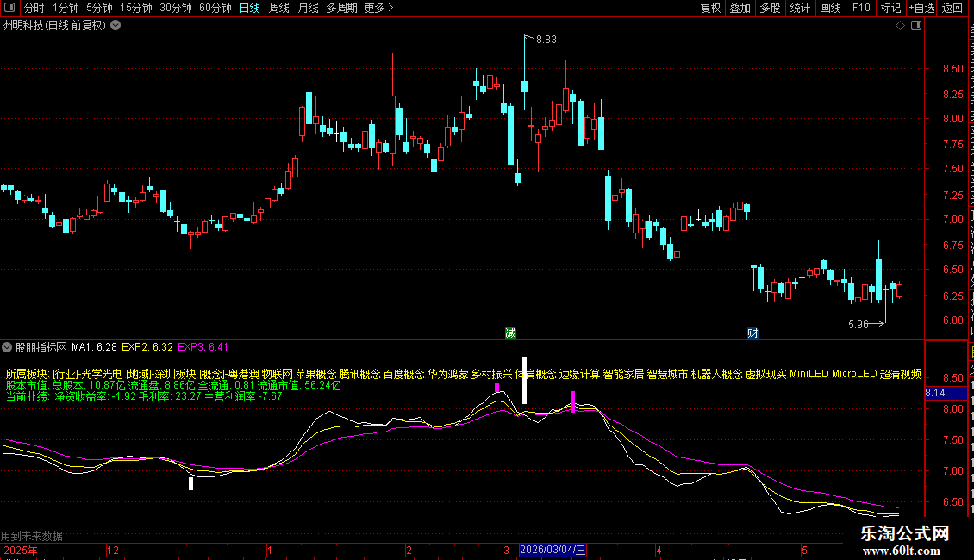
Task: Select the 1分钟 period
Action: [x=66, y=8]
